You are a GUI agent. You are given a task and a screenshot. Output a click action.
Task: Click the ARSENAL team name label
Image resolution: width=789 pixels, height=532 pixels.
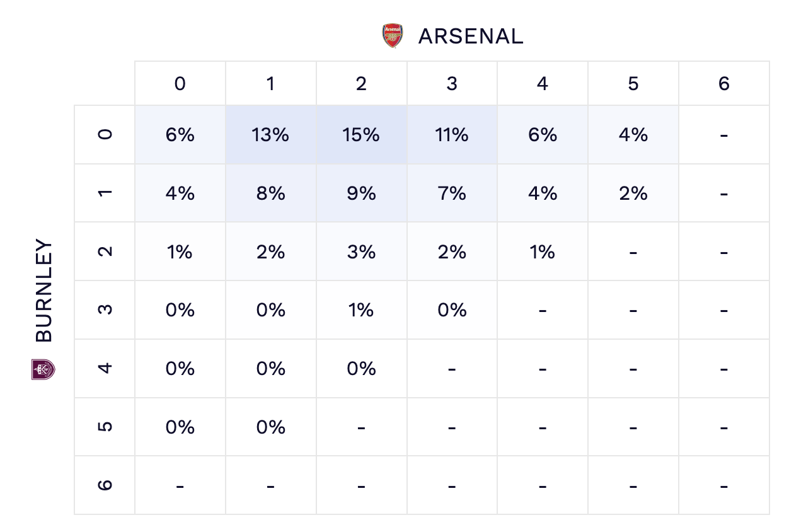(471, 37)
